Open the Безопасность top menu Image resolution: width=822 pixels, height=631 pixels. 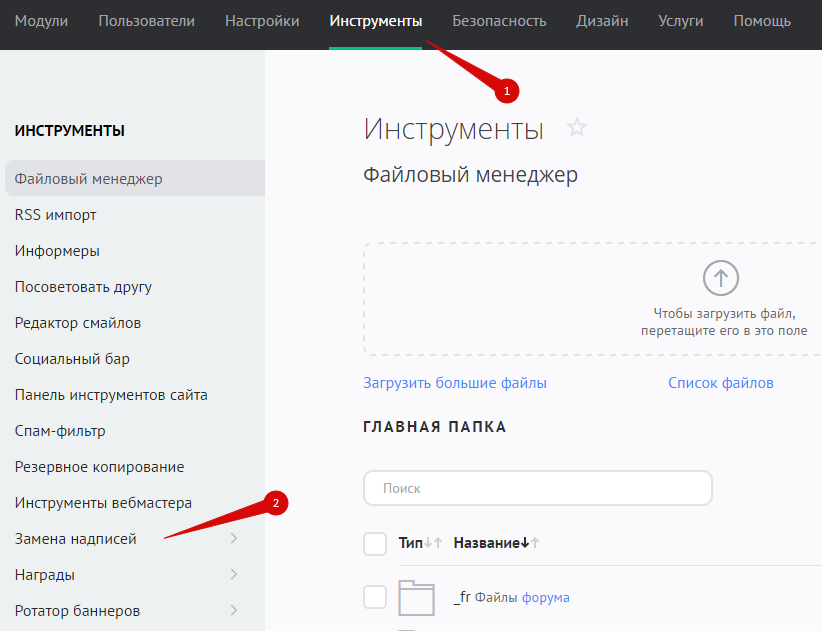click(x=499, y=21)
